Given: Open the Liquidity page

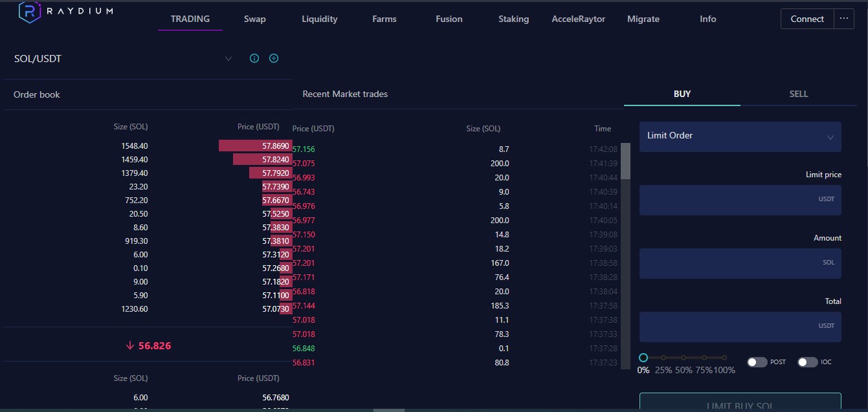Looking at the screenshot, I should [320, 19].
